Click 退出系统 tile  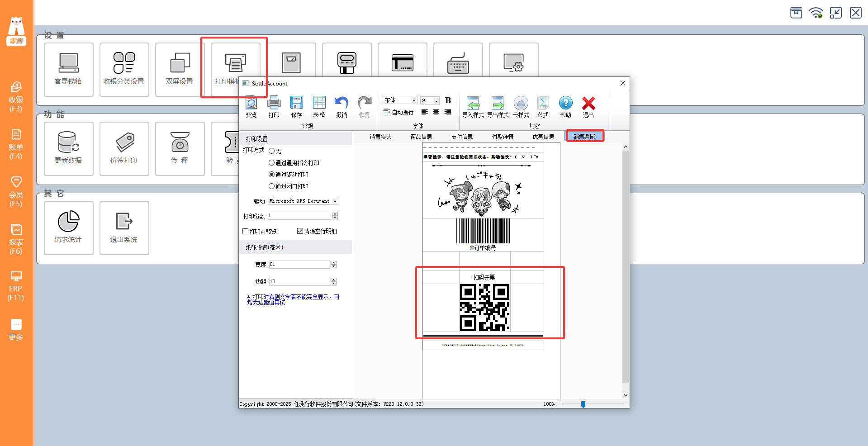pyautogui.click(x=124, y=228)
